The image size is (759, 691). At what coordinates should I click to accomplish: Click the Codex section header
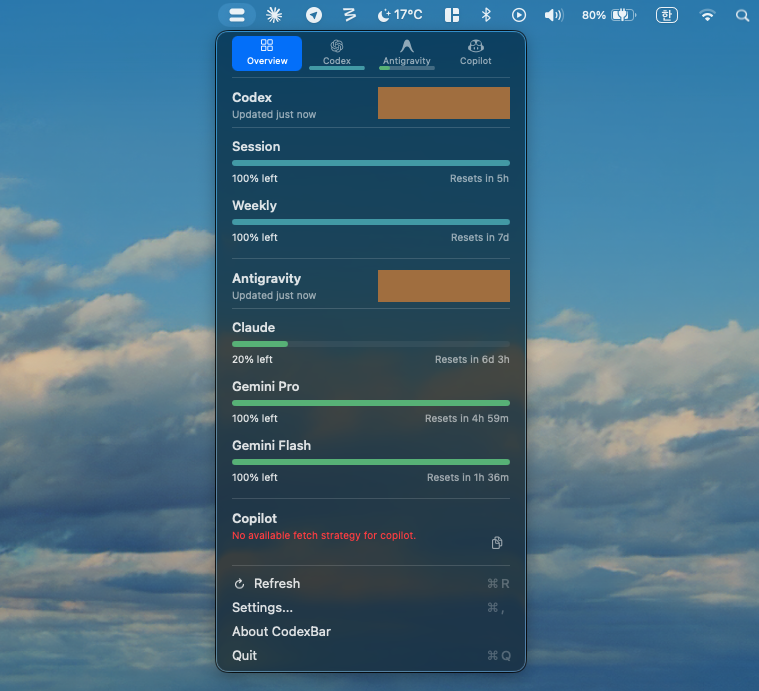[x=252, y=97]
